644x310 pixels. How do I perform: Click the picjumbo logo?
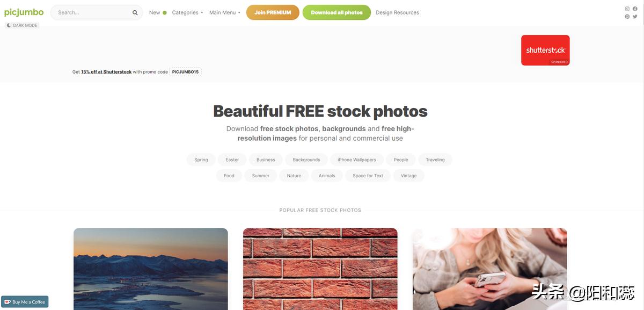click(24, 12)
